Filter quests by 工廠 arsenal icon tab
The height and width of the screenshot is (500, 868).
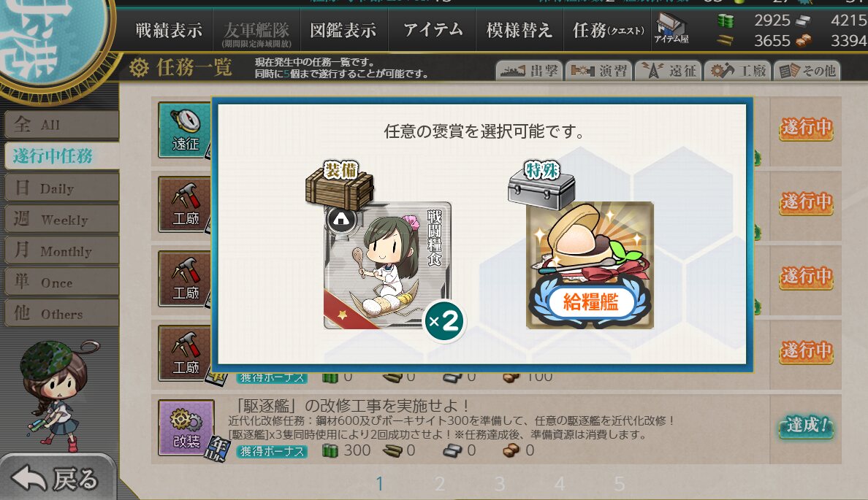(738, 71)
